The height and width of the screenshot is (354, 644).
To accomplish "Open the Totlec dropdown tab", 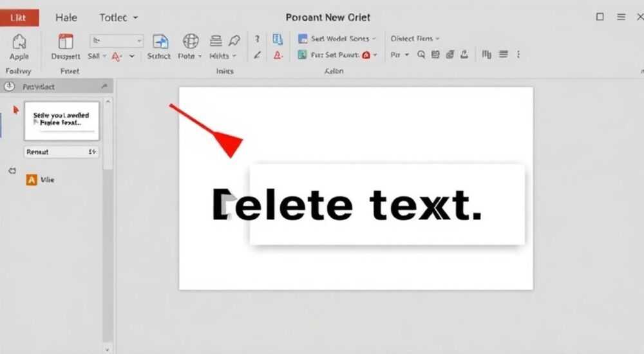I will (118, 17).
